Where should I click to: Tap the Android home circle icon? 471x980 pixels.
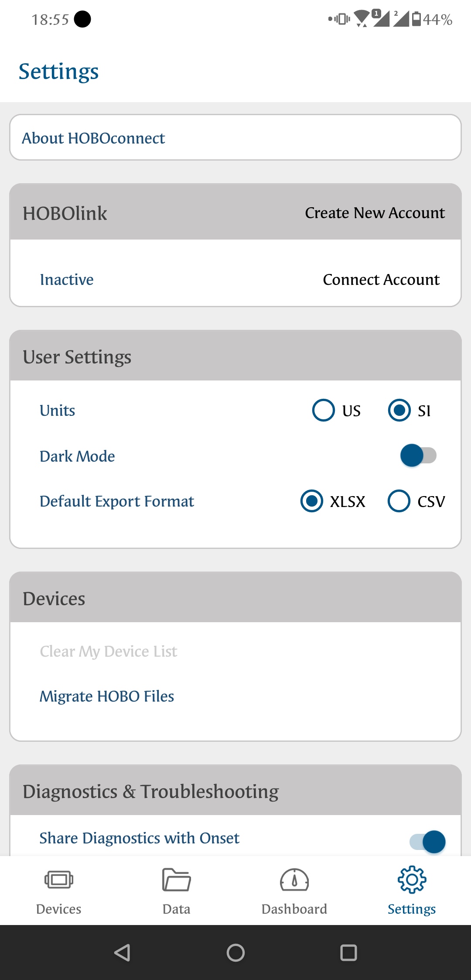235,953
